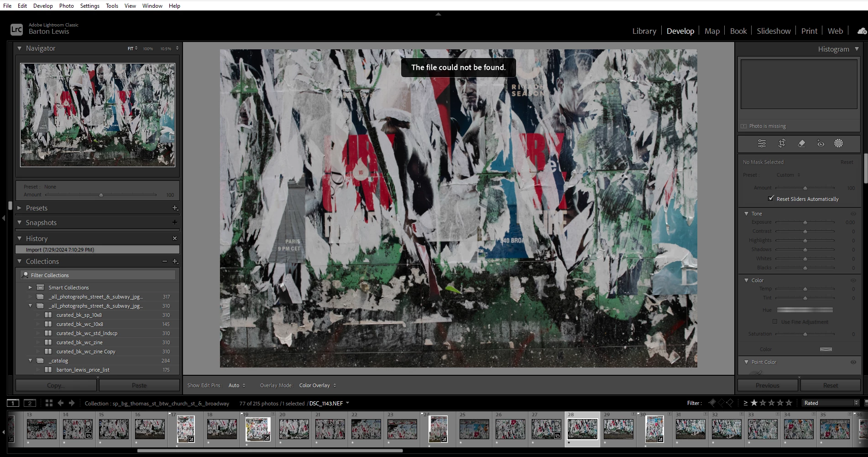Click the Reset button at bottom right
868x457 pixels.
coord(831,385)
